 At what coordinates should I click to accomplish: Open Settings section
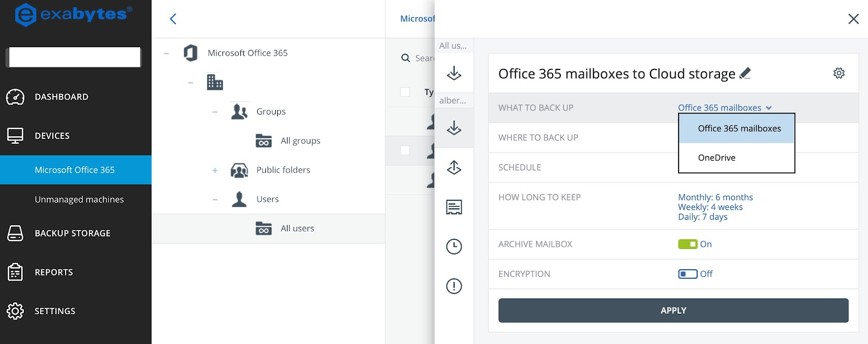pyautogui.click(x=55, y=311)
